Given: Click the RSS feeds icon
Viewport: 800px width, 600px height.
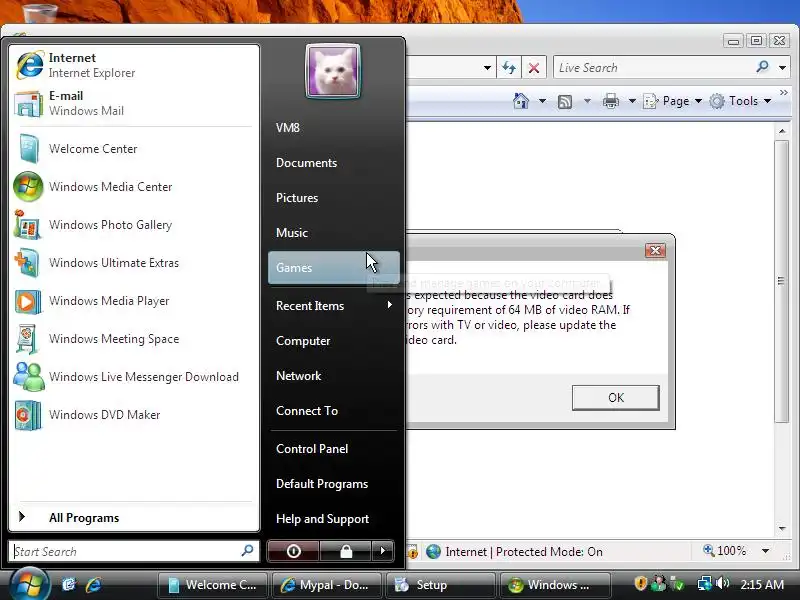Looking at the screenshot, I should (565, 102).
